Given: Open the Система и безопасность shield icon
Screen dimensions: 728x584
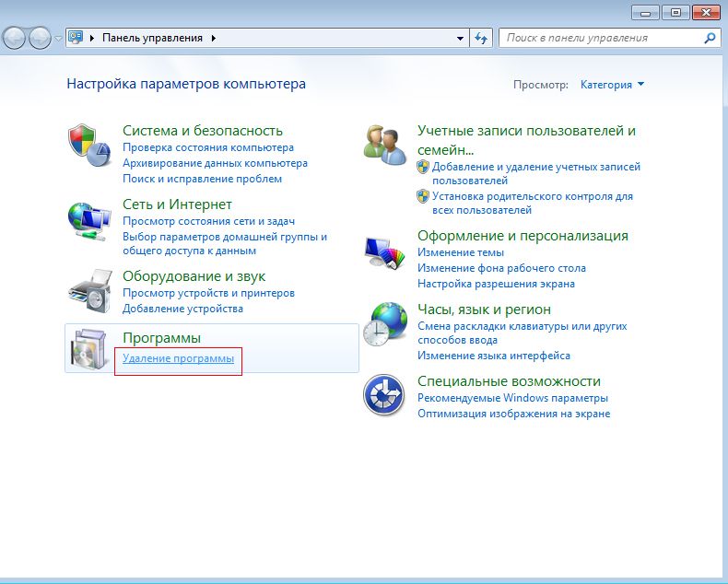Looking at the screenshot, I should [x=89, y=146].
